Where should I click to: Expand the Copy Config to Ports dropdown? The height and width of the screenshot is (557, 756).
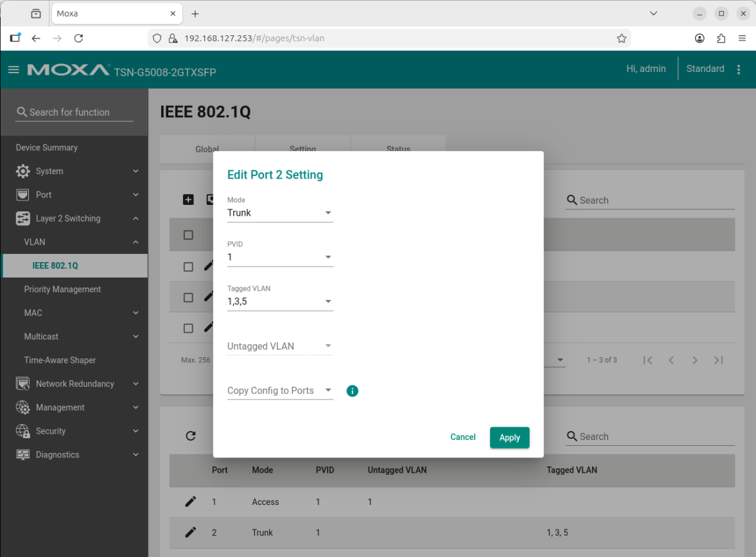(x=279, y=391)
